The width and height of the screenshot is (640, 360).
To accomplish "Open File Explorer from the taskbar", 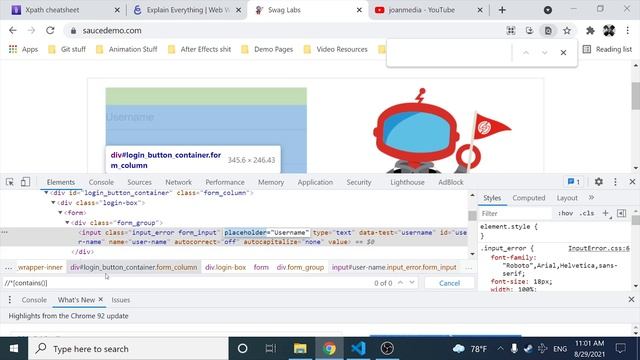I will [300, 349].
